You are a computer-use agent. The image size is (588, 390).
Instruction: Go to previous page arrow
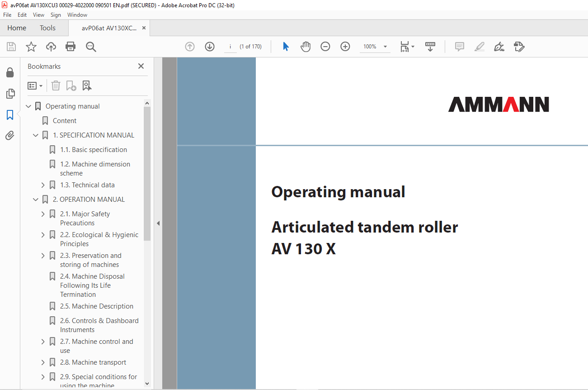click(x=190, y=47)
